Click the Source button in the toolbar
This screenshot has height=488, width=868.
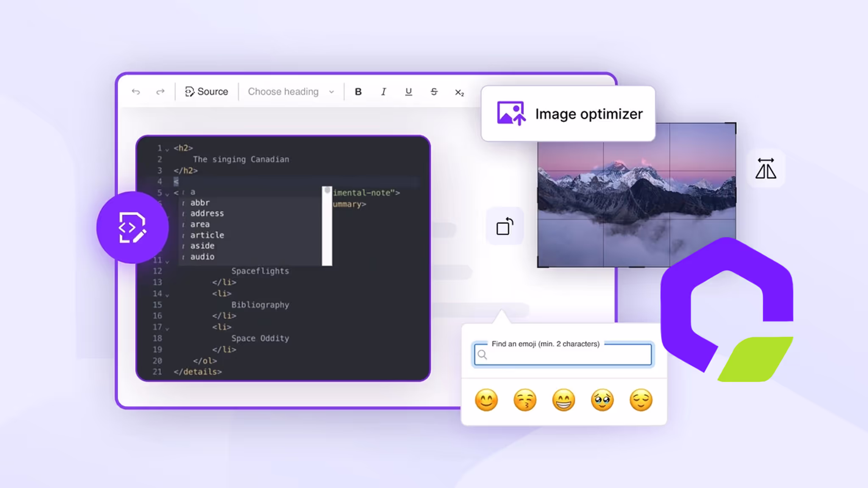click(206, 91)
